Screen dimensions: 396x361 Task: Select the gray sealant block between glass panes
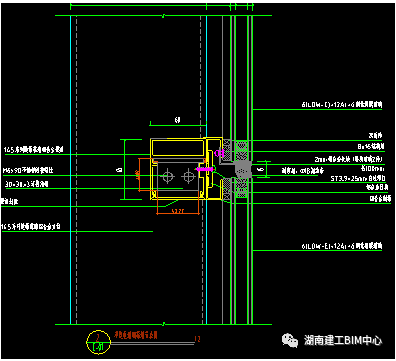click(243, 170)
